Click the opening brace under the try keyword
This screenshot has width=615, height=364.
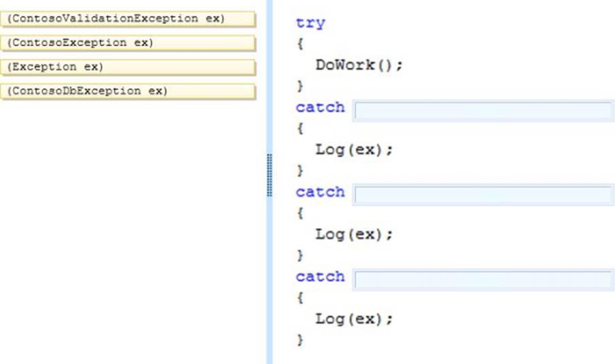click(x=300, y=43)
